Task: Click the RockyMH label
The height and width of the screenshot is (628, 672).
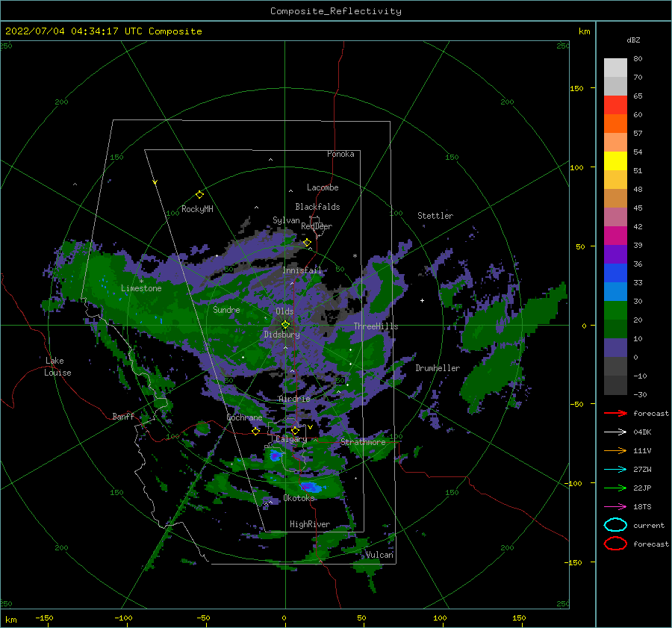Action: point(197,209)
